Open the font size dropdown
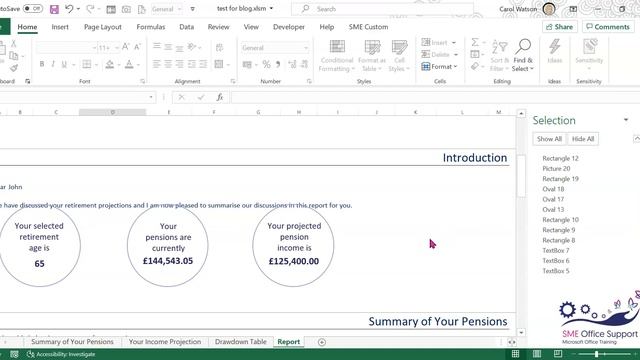 (x=116, y=48)
